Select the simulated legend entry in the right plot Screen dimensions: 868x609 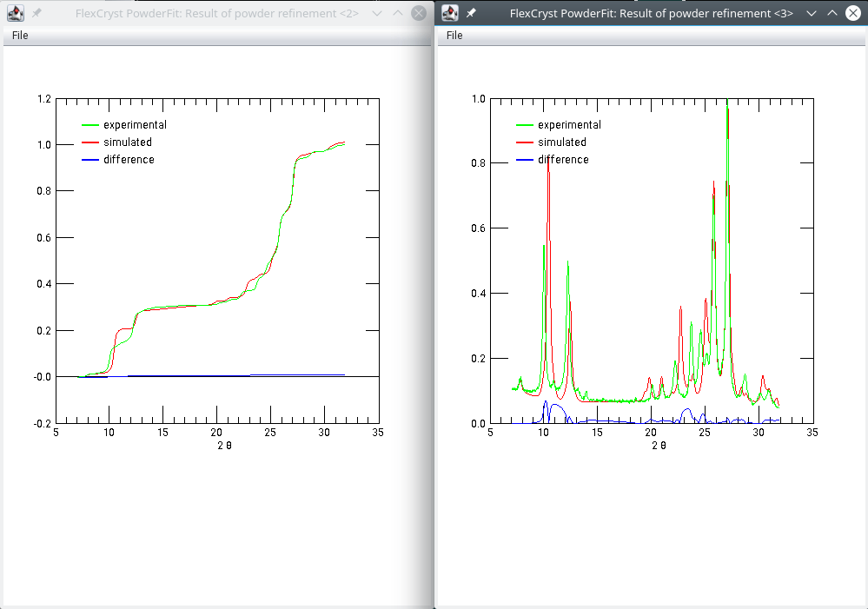click(560, 142)
